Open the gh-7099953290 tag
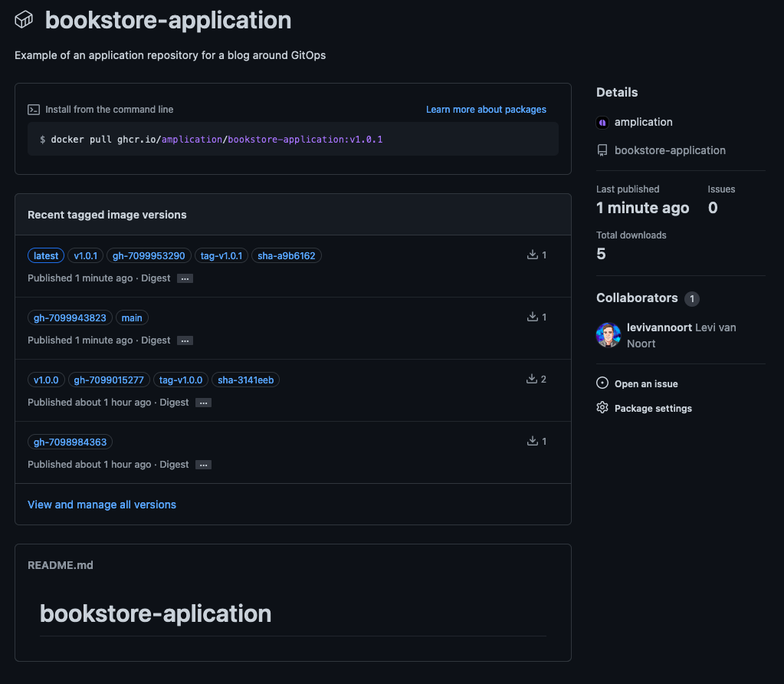Screen dimensions: 784x684 [149, 255]
